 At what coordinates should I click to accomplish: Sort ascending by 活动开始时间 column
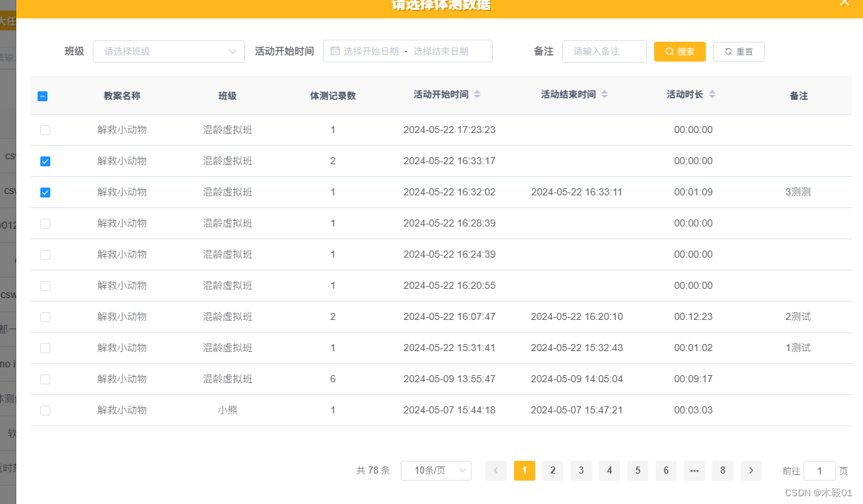[476, 90]
